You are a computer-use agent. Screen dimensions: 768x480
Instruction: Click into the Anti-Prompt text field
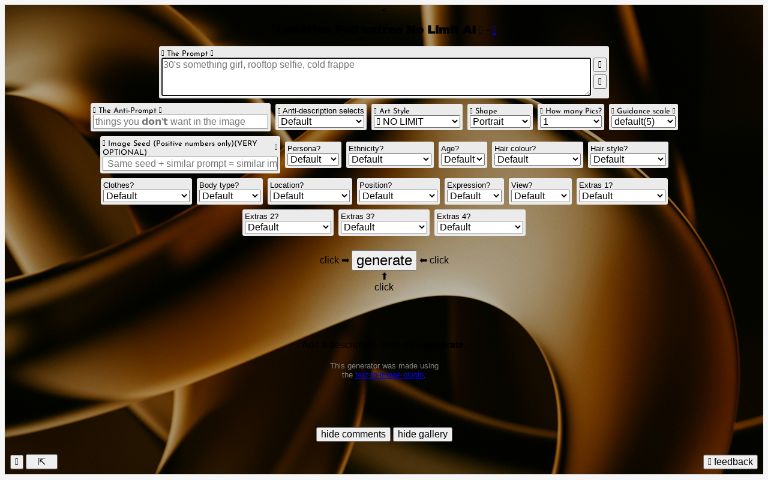181,122
